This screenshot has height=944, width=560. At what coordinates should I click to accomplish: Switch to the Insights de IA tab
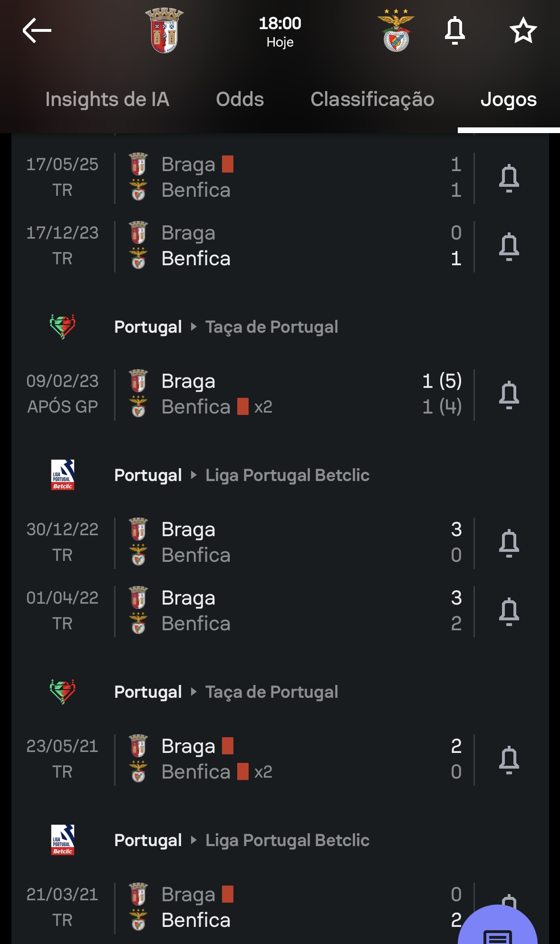(107, 100)
